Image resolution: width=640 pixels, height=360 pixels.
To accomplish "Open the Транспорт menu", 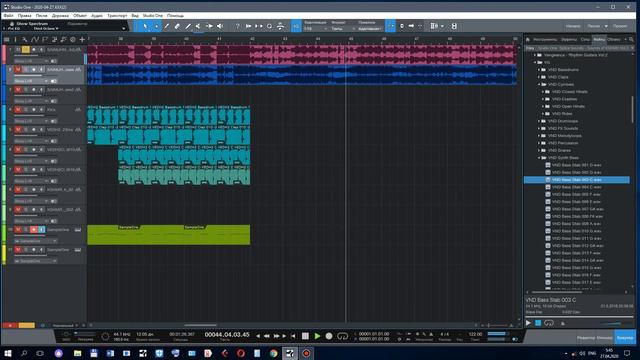I will (x=117, y=16).
